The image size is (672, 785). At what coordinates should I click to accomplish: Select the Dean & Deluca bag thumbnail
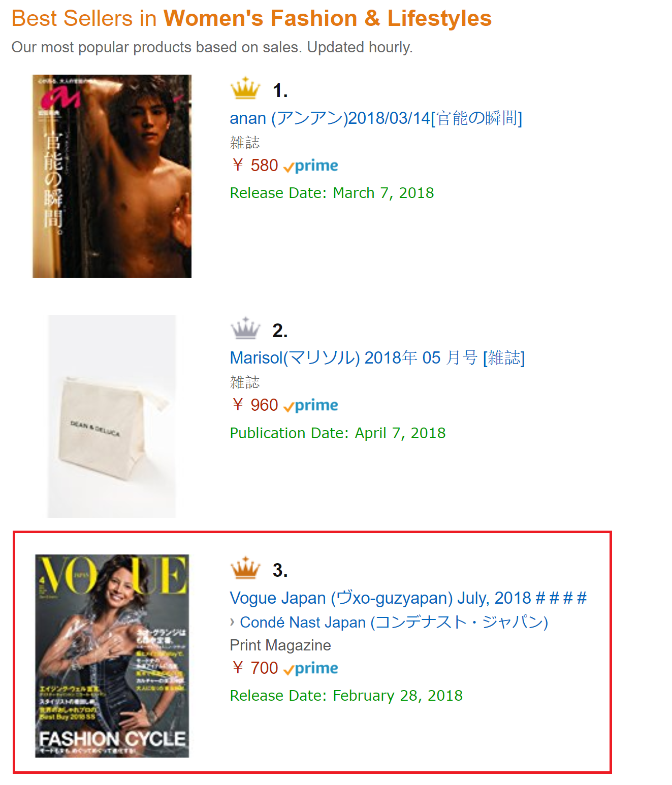click(112, 416)
